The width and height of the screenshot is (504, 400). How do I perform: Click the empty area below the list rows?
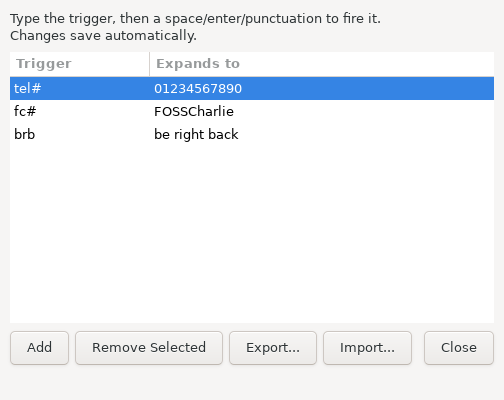(252, 234)
